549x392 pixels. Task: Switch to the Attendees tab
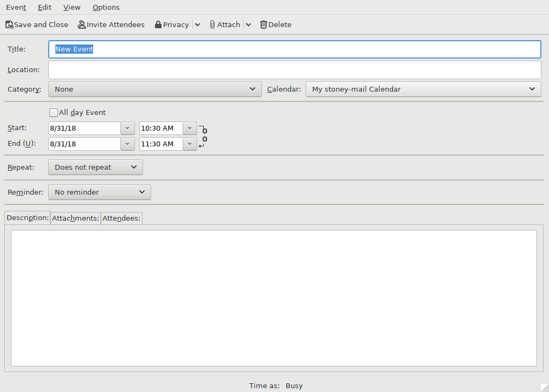point(121,218)
